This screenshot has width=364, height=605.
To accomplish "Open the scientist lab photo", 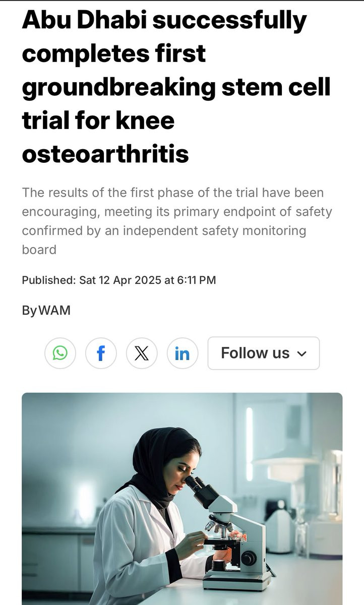I will tap(182, 498).
